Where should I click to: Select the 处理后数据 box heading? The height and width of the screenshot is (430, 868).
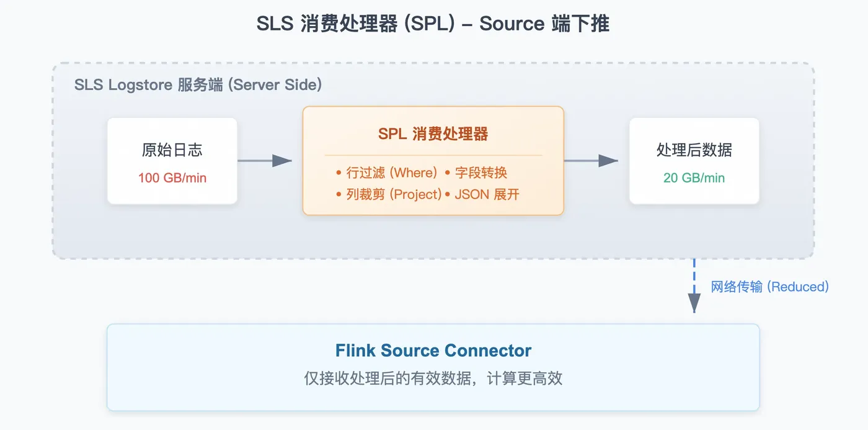(694, 150)
